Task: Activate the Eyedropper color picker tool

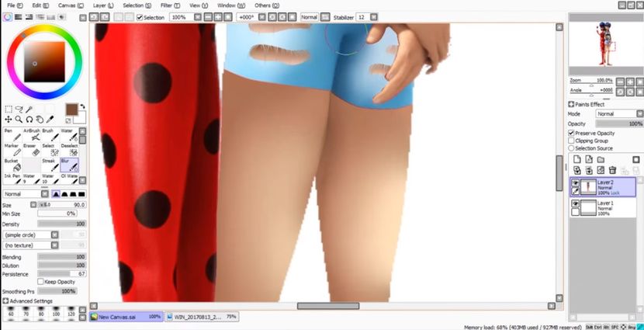Action: click(50, 120)
